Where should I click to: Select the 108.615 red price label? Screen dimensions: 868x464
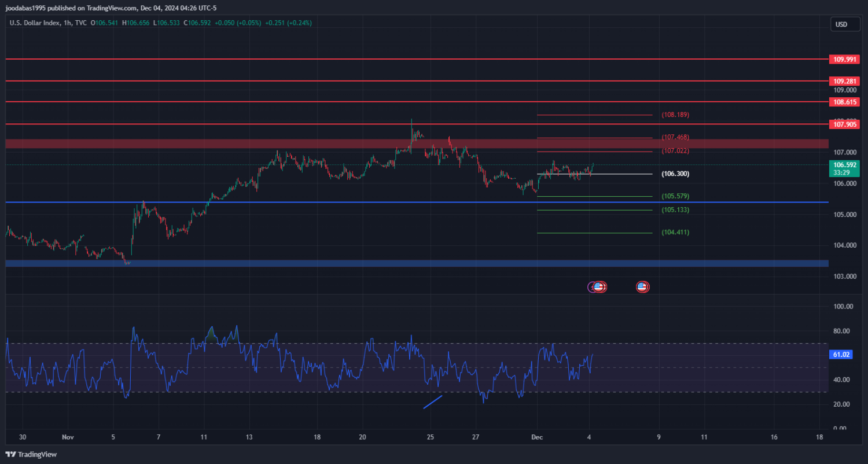pyautogui.click(x=844, y=102)
